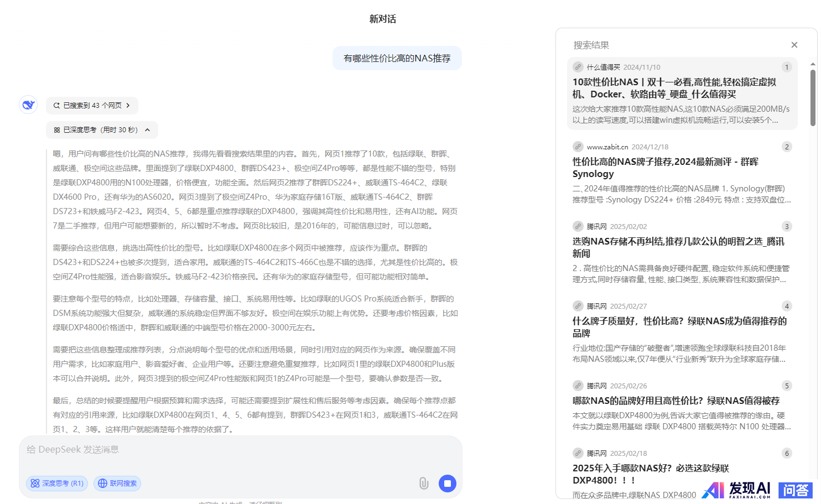Click link icon of www.zabit.cn result
The image size is (821, 504).
click(578, 147)
